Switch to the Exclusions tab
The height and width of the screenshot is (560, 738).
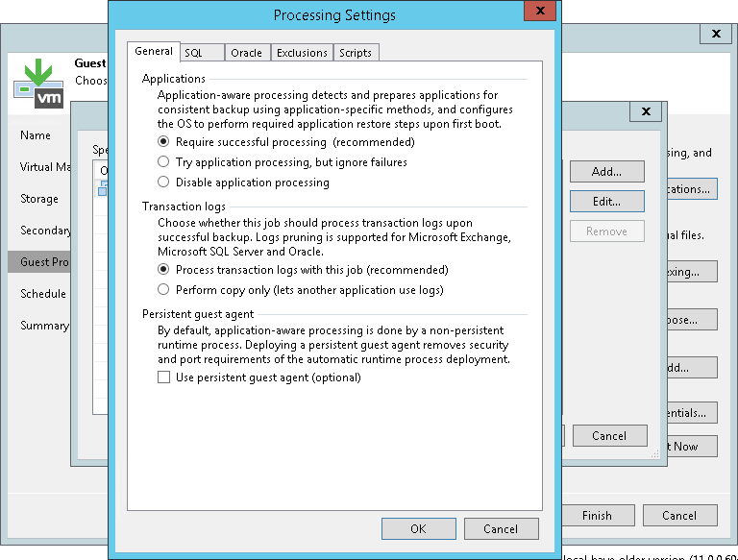coord(302,53)
